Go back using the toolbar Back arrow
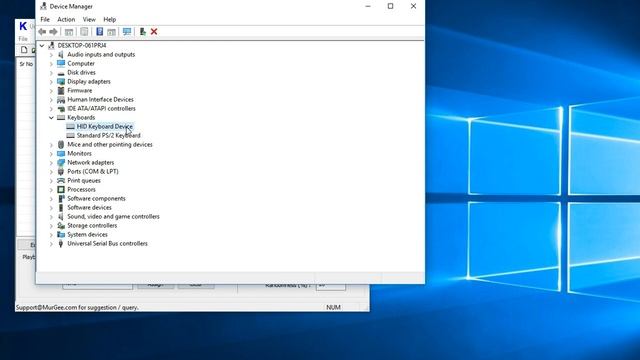The height and width of the screenshot is (360, 640). pos(42,31)
